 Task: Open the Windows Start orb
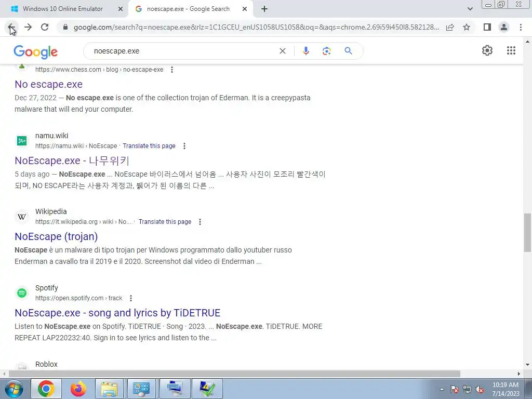coord(14,389)
